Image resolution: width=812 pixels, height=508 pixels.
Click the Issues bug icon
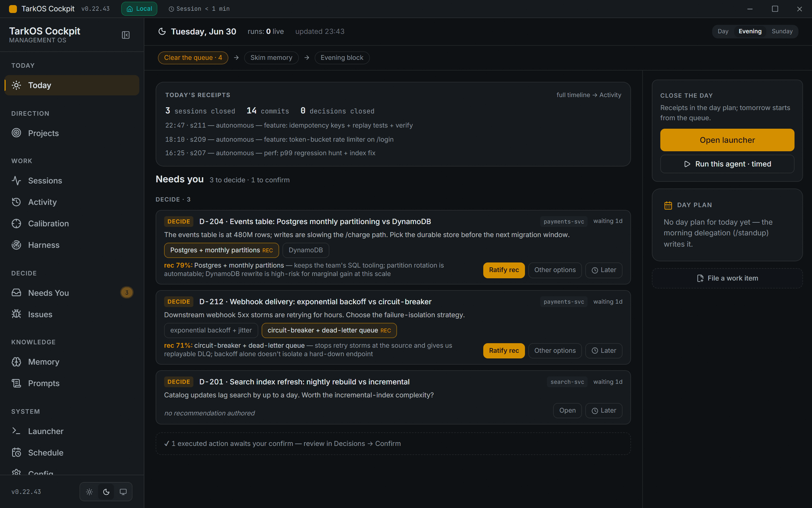pos(16,314)
